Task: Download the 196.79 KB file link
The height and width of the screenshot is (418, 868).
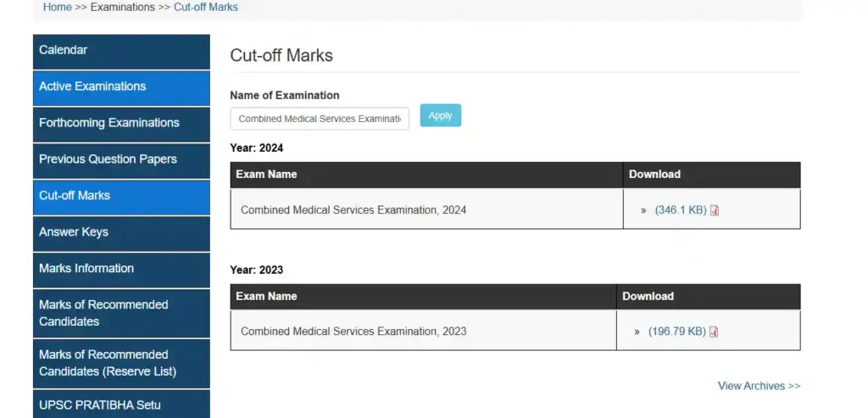Action: coord(676,332)
